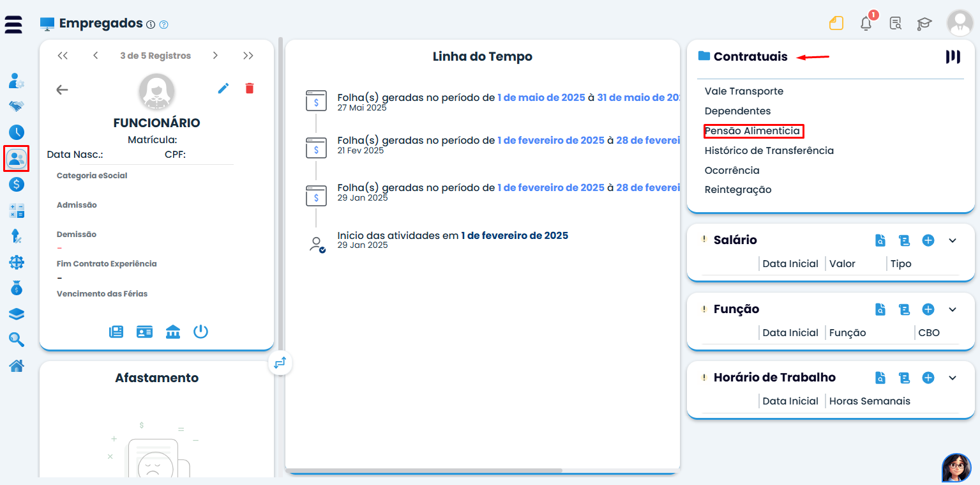Open the yellow sticky note icon
The image size is (980, 485).
pos(836,24)
